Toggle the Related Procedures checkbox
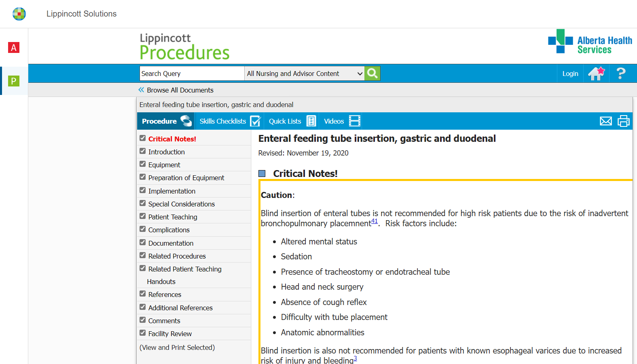The width and height of the screenshot is (637, 364). click(x=143, y=255)
